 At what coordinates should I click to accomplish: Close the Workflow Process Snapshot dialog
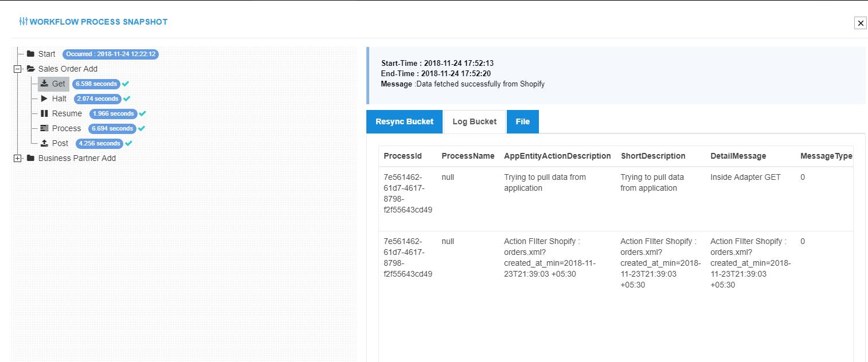[860, 23]
